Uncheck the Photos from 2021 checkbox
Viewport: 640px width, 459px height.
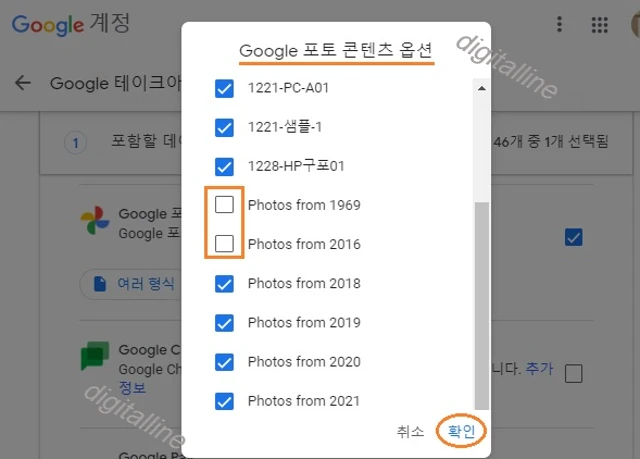(x=224, y=401)
